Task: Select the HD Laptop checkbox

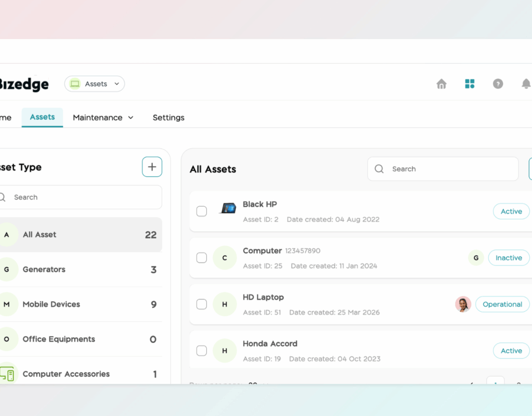Action: (x=202, y=305)
